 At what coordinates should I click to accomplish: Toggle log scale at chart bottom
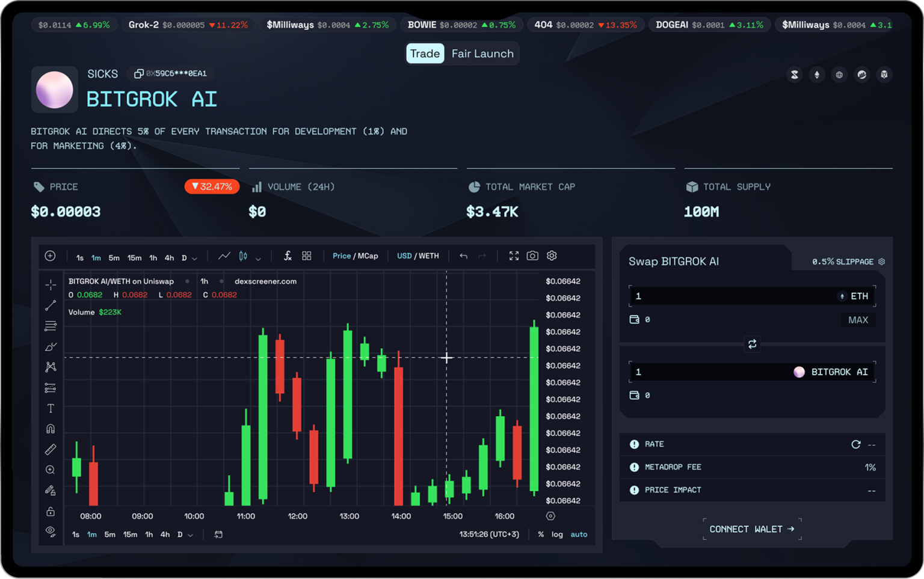pos(558,535)
